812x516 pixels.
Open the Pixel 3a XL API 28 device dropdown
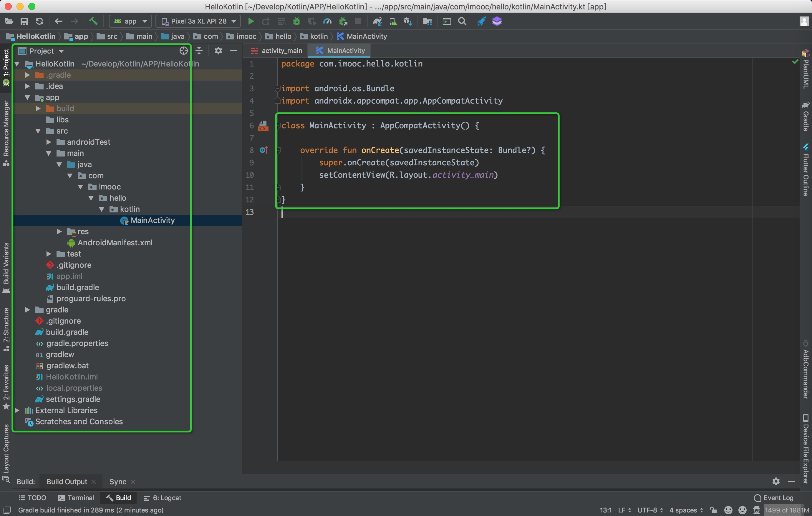click(198, 21)
